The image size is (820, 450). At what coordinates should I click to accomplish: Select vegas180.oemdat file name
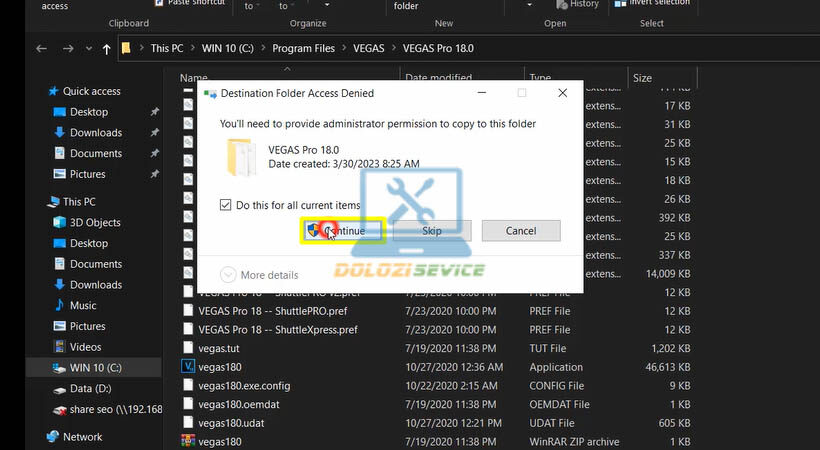[239, 404]
